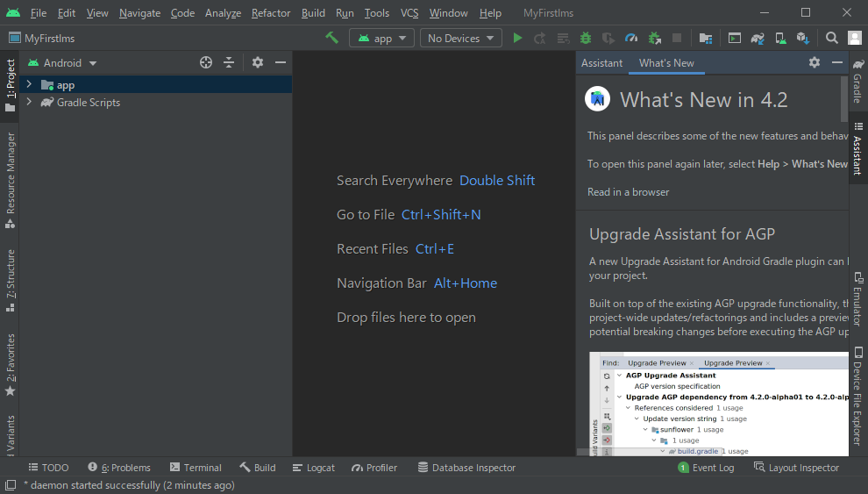This screenshot has width=868, height=494.
Task: Switch to the What's New tab
Action: click(666, 62)
